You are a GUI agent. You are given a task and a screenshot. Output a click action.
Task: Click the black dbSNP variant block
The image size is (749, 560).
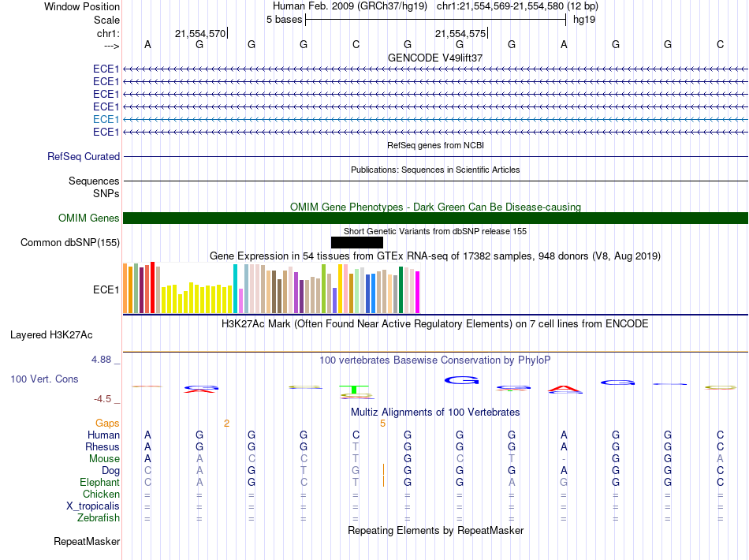356,242
